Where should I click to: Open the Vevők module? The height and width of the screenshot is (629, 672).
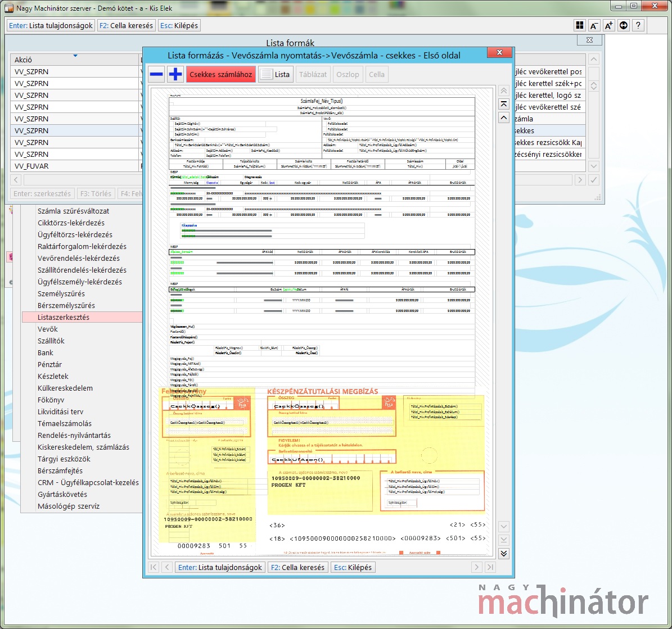(48, 329)
